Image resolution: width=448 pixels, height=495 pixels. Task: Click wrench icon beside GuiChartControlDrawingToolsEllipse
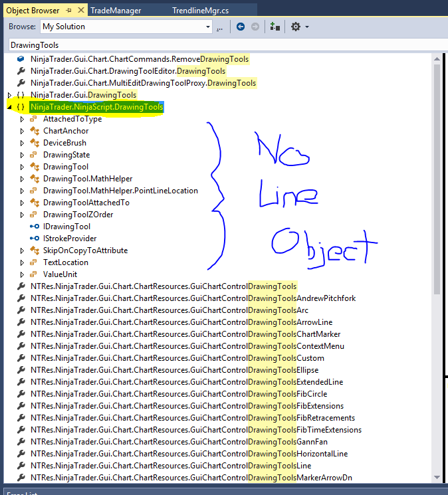(x=21, y=370)
